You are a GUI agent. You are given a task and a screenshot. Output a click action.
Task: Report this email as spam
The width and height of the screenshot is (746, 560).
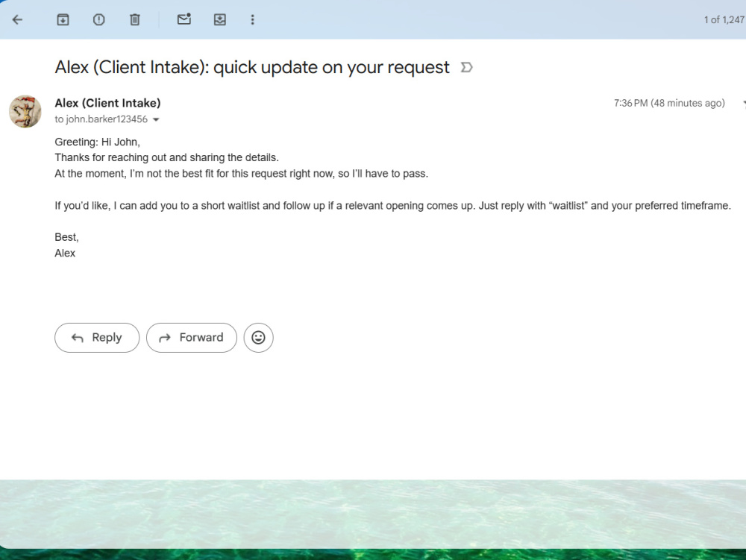pyautogui.click(x=99, y=19)
